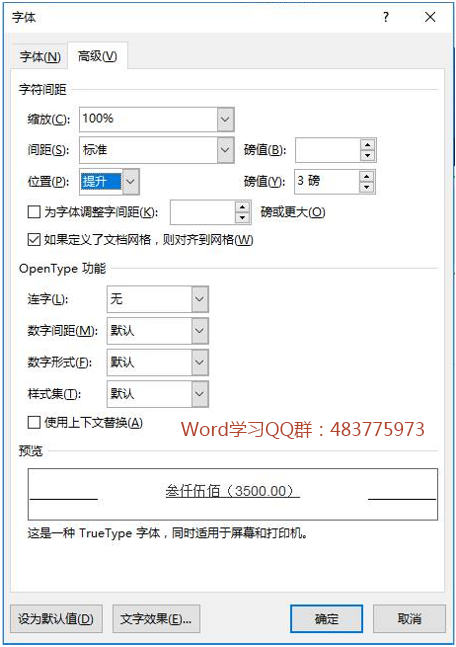This screenshot has height=647, width=456.
Task: Decrease the kerning point size arrow
Action: coord(243,217)
